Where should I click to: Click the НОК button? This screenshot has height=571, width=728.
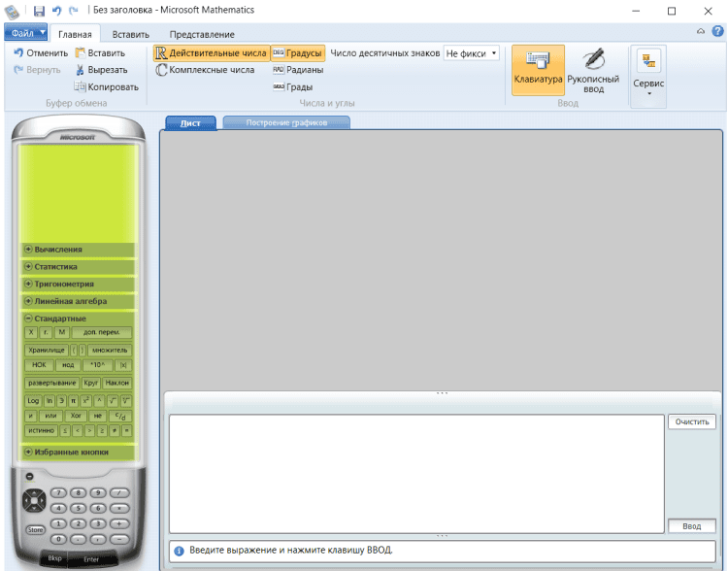pyautogui.click(x=39, y=365)
